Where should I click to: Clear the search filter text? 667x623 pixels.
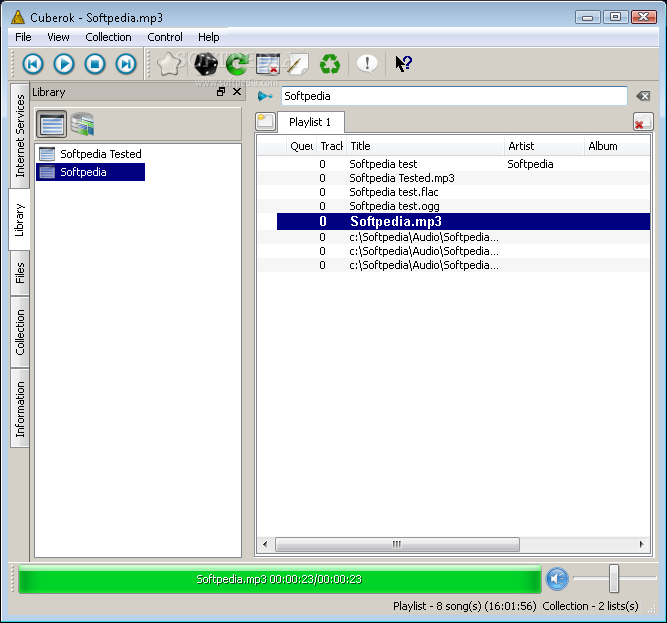(x=643, y=96)
